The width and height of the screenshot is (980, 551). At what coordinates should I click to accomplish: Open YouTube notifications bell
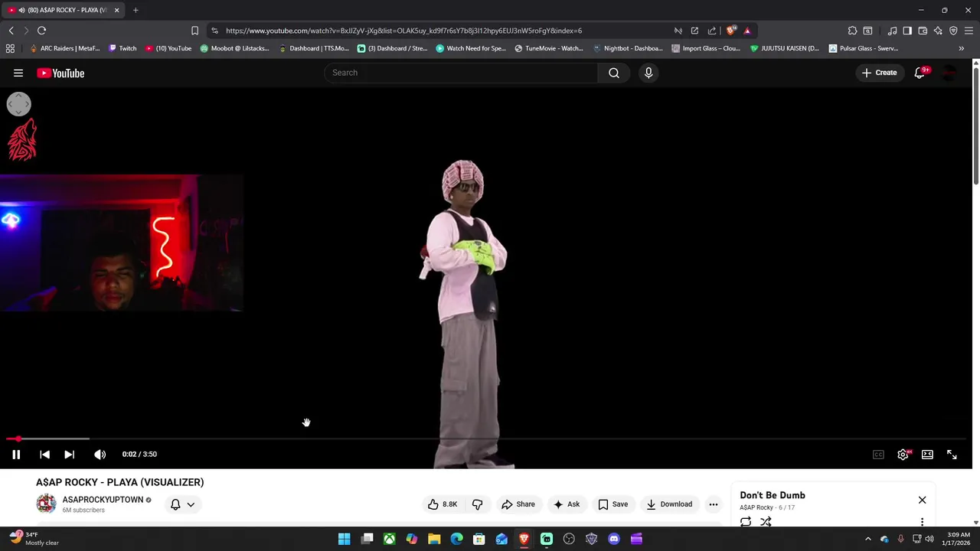920,73
